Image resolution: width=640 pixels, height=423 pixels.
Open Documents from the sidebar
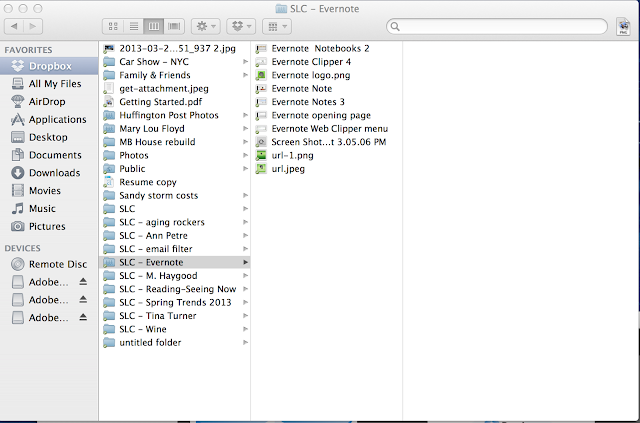[x=49, y=155]
